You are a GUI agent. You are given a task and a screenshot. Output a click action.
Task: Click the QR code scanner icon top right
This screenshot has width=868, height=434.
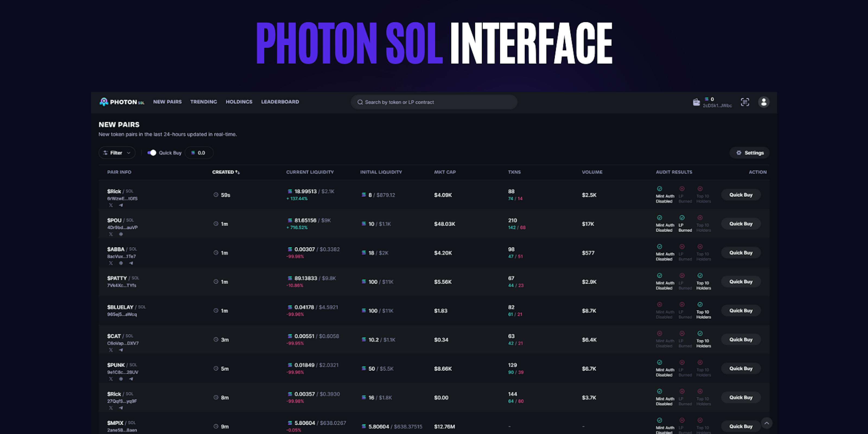(745, 102)
